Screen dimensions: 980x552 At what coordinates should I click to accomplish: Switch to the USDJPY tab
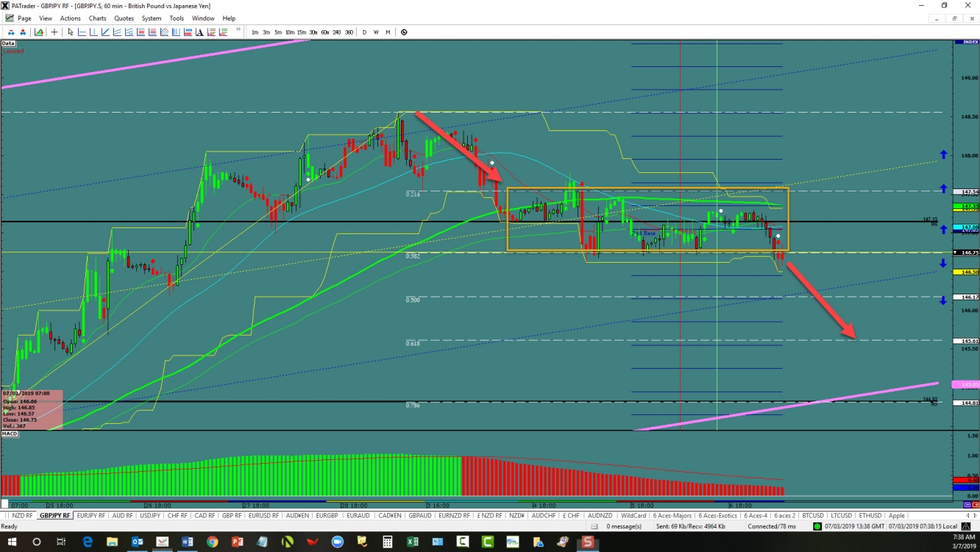(150, 515)
